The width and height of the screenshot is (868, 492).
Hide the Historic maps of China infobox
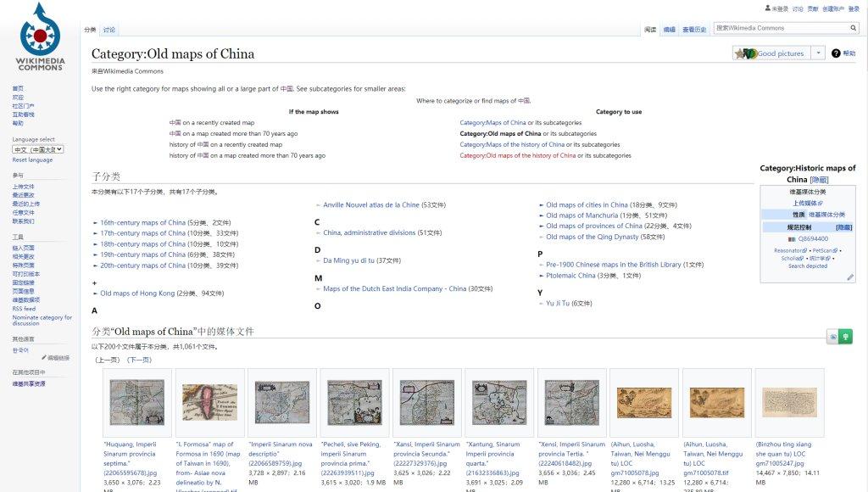coord(820,180)
